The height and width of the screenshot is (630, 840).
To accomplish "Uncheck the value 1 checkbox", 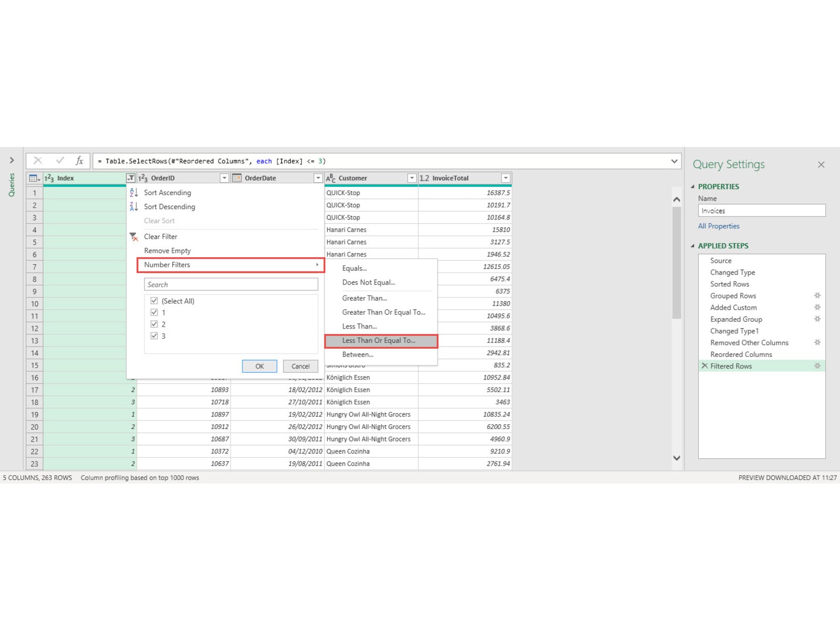I will pyautogui.click(x=154, y=312).
